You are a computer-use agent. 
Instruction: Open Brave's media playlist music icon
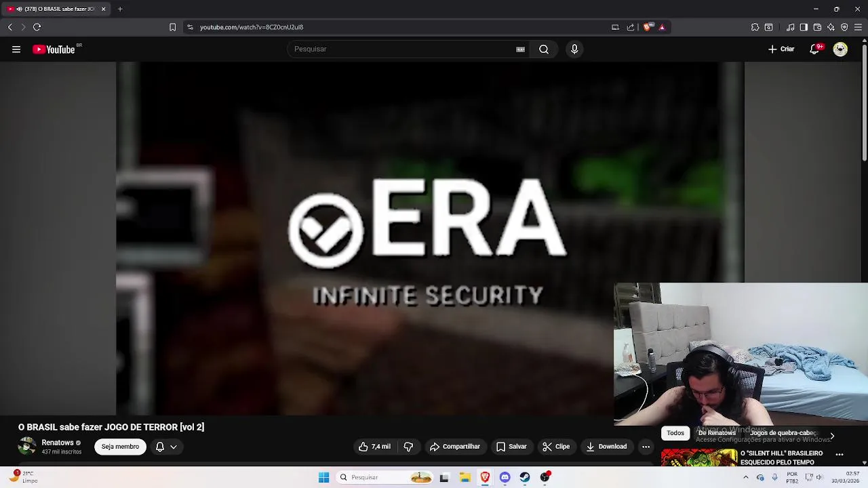click(791, 27)
